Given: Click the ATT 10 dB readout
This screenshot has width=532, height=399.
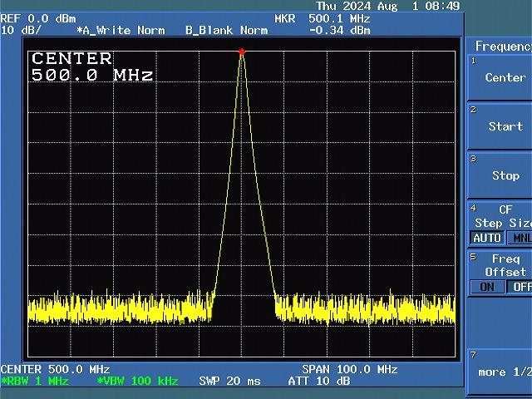Looking at the screenshot, I should pyautogui.click(x=319, y=381).
